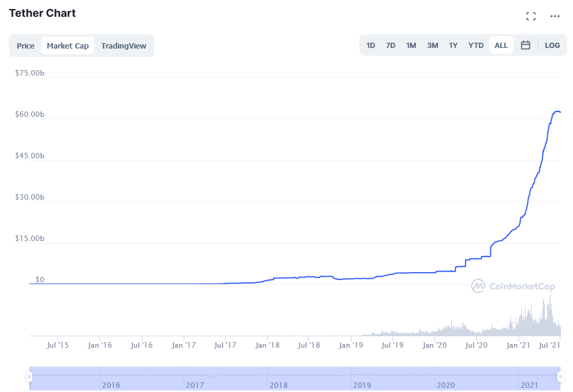The width and height of the screenshot is (573, 392).
Task: Open the fullscreen chart view icon
Action: pyautogui.click(x=530, y=16)
